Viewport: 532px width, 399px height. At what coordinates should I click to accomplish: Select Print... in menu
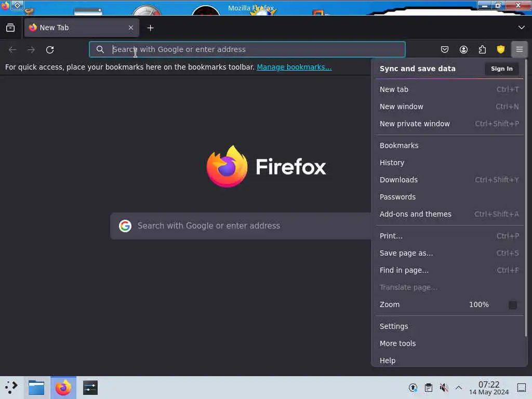(x=449, y=236)
